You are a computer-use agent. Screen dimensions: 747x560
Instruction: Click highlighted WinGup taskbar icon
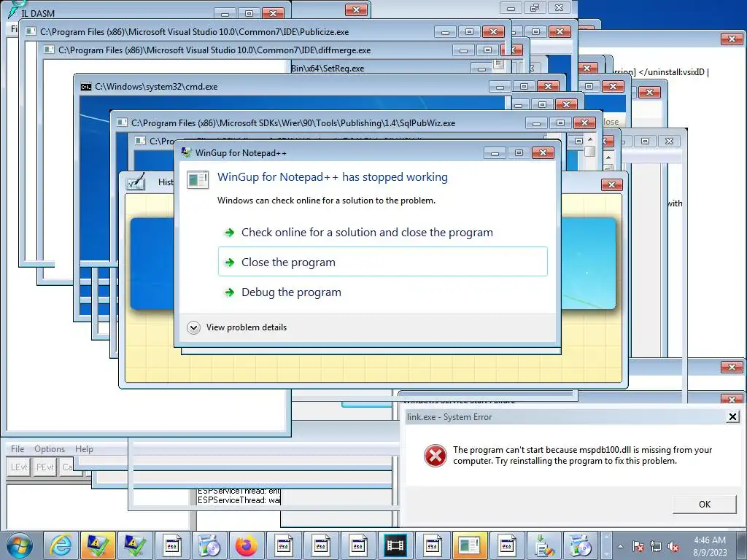click(x=469, y=545)
